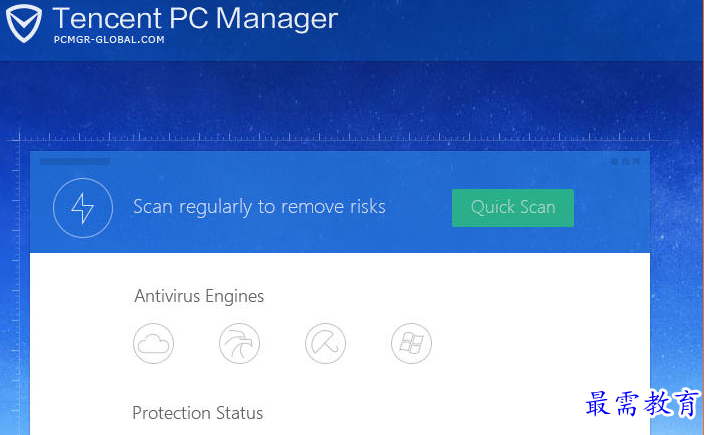
Task: Start a Quick Scan
Action: [x=513, y=208]
